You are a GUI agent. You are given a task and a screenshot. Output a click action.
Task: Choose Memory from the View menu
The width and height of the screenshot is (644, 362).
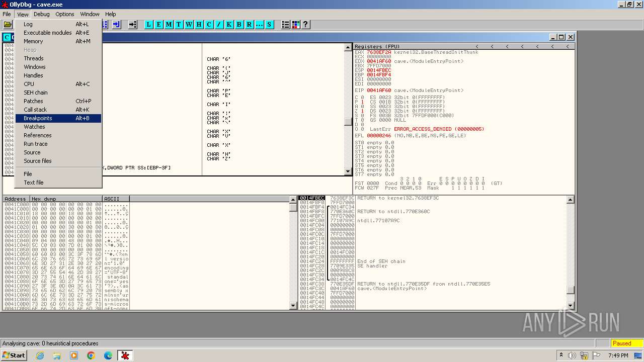[x=58, y=41]
